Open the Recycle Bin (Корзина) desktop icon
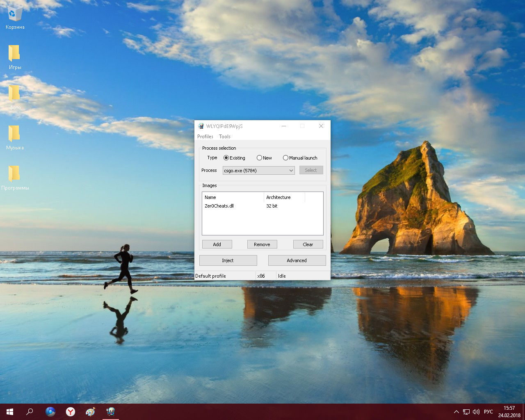Screen dimensions: 525x420 15,14
